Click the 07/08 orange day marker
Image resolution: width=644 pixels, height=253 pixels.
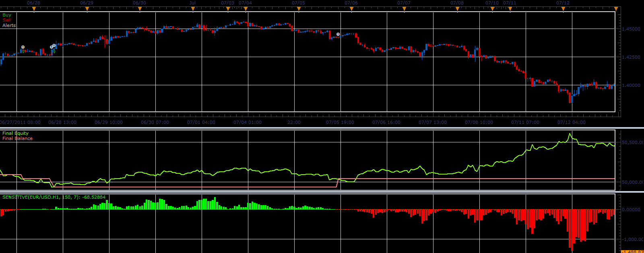click(x=457, y=9)
